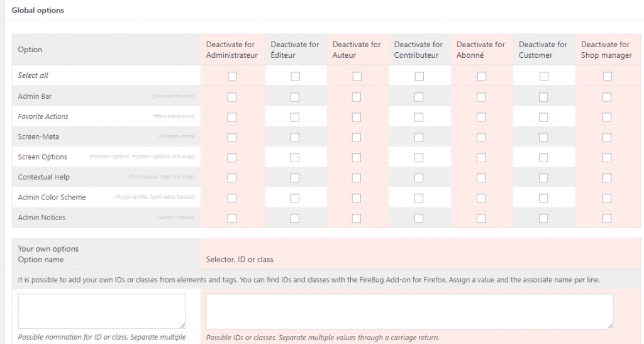Focus the Selector, ID or class textarea
The height and width of the screenshot is (344, 644).
coord(409,311)
